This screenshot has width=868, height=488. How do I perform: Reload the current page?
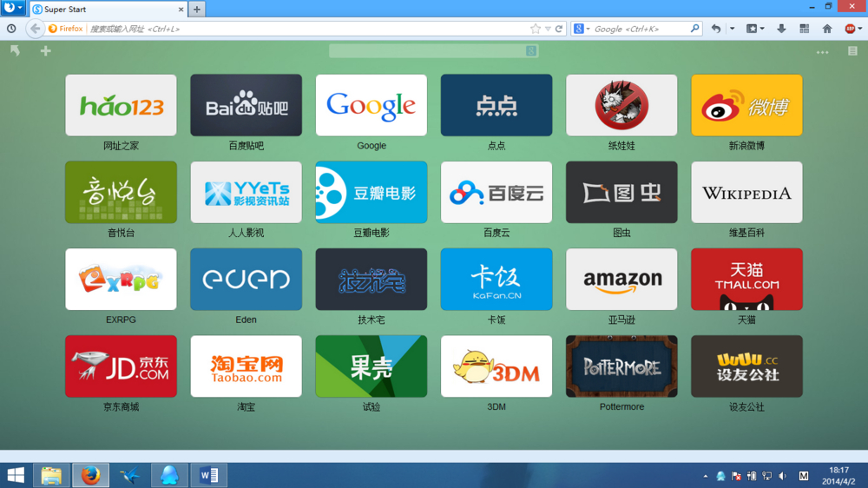[x=559, y=29]
